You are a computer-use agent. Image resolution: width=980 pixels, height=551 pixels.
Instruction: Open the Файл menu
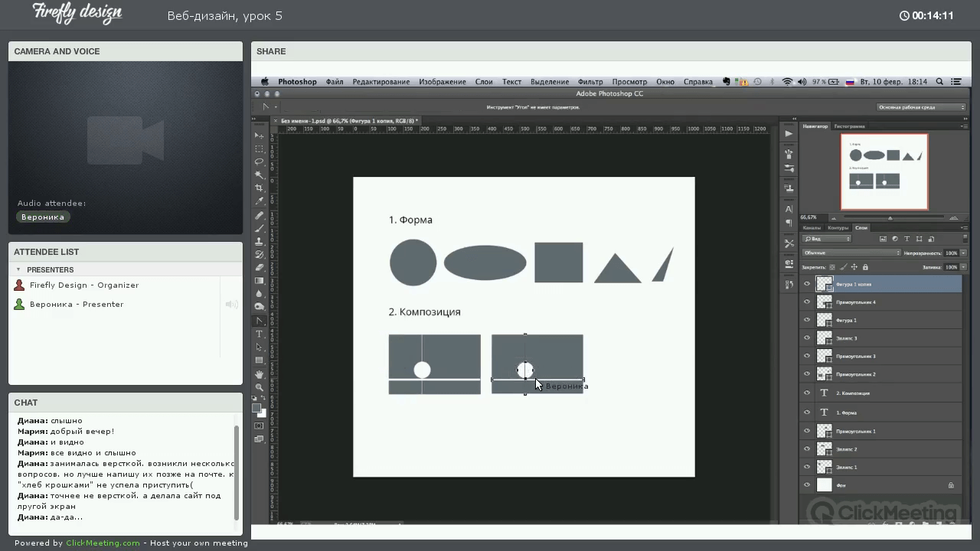335,82
